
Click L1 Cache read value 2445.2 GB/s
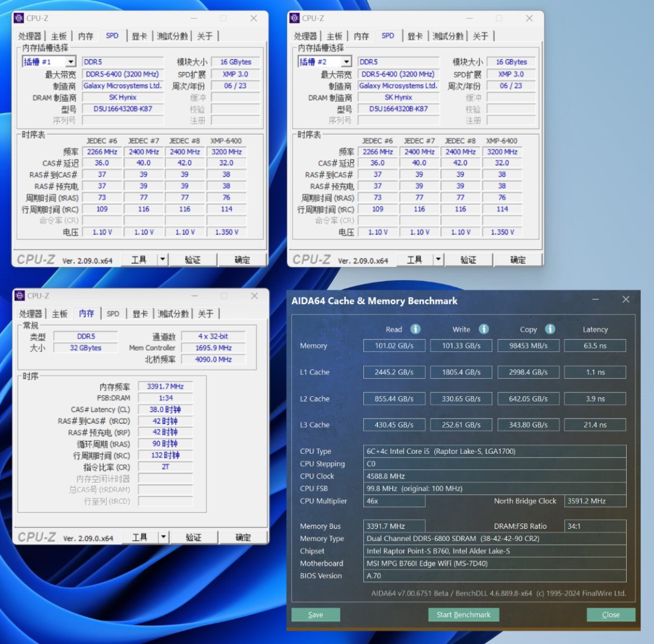(x=394, y=372)
